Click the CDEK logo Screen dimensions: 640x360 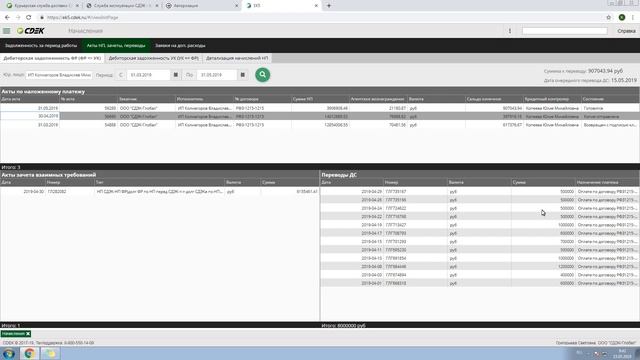(x=31, y=31)
